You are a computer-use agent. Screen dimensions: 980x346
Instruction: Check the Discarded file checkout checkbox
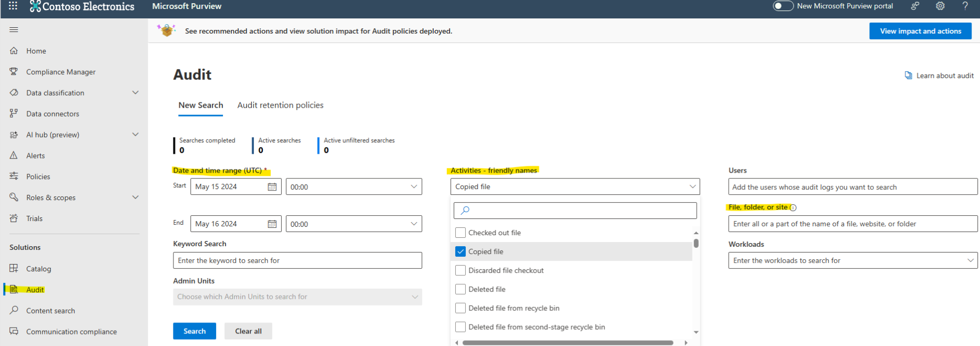click(461, 270)
